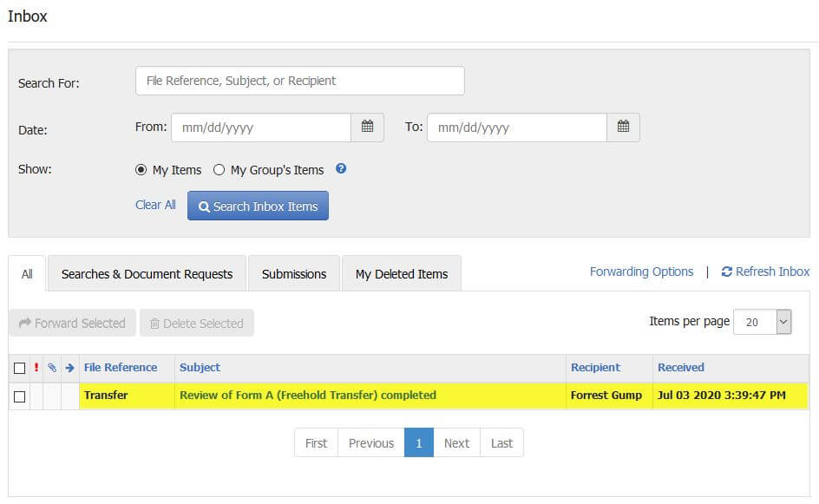Click the help icon beside My Group's Items
This screenshot has height=504, width=819.
pos(341,168)
